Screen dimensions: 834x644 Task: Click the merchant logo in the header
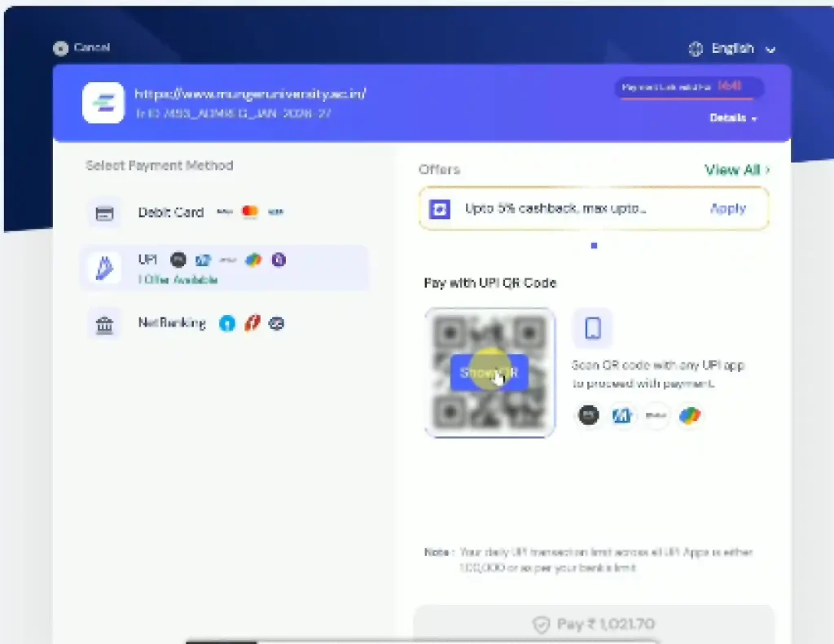(x=103, y=103)
